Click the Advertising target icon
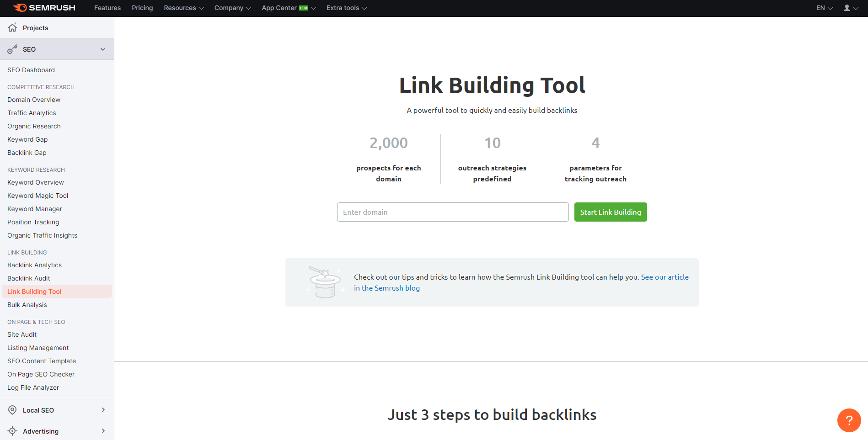The image size is (868, 440). pyautogui.click(x=12, y=431)
